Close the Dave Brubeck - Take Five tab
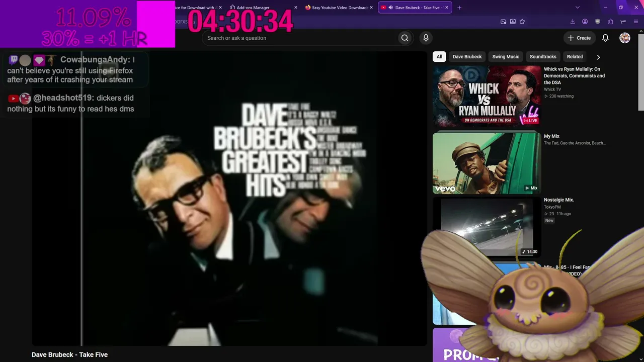Screen dimensions: 644x362 446,8
